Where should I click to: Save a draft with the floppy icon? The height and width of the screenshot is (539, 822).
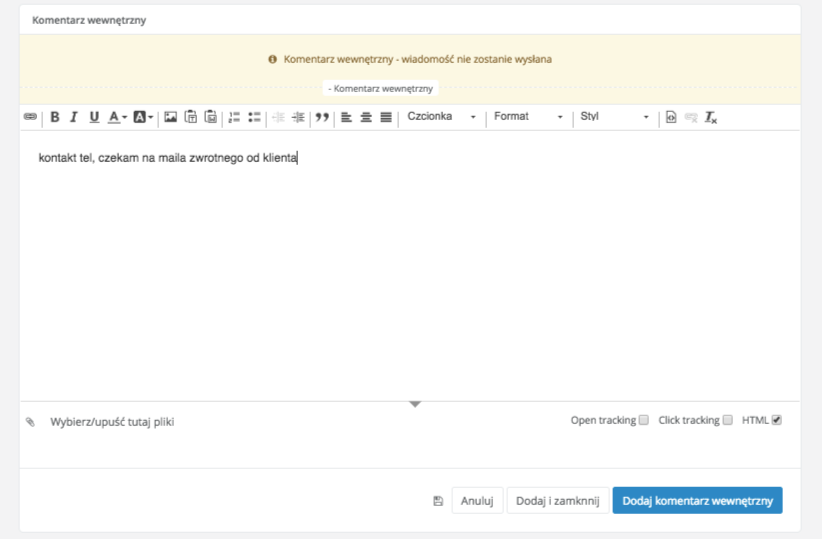(438, 501)
